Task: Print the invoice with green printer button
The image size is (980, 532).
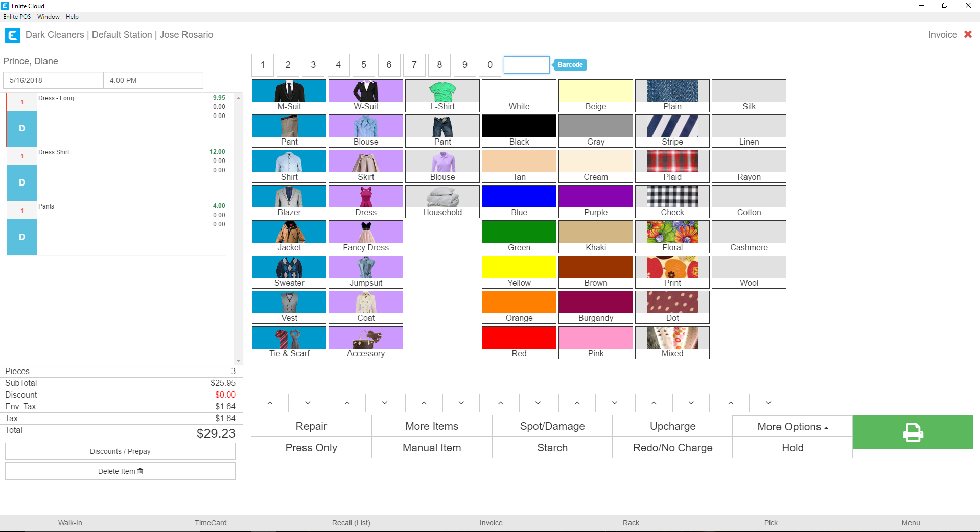Action: [x=913, y=432]
